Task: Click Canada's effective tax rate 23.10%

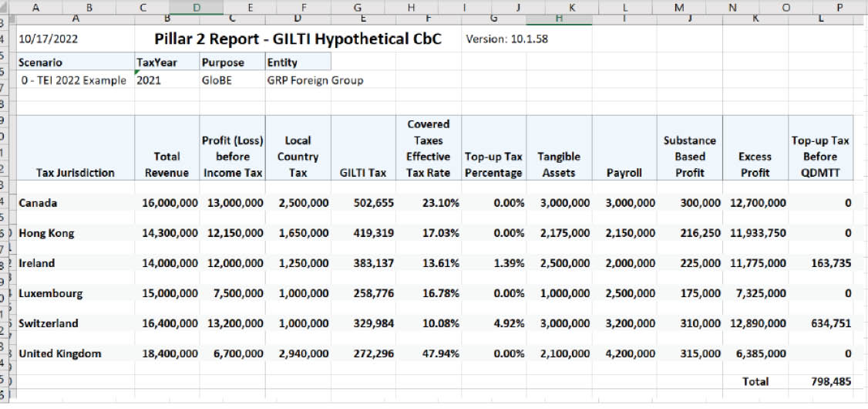Action: tap(429, 203)
